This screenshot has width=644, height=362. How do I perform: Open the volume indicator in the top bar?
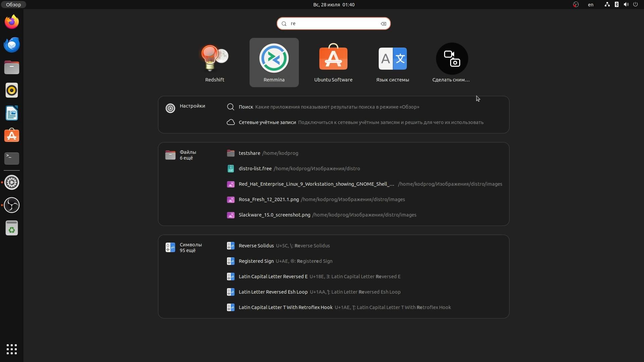pyautogui.click(x=626, y=5)
